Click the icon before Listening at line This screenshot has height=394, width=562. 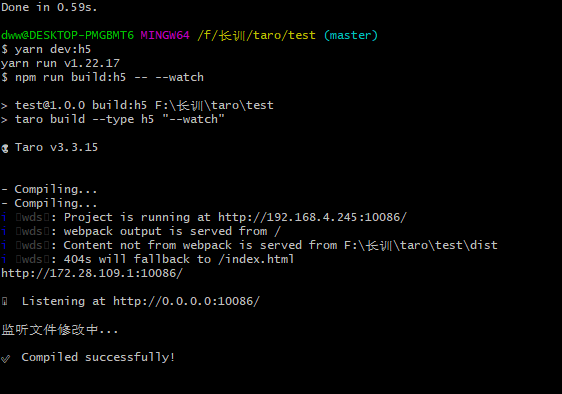[4, 301]
